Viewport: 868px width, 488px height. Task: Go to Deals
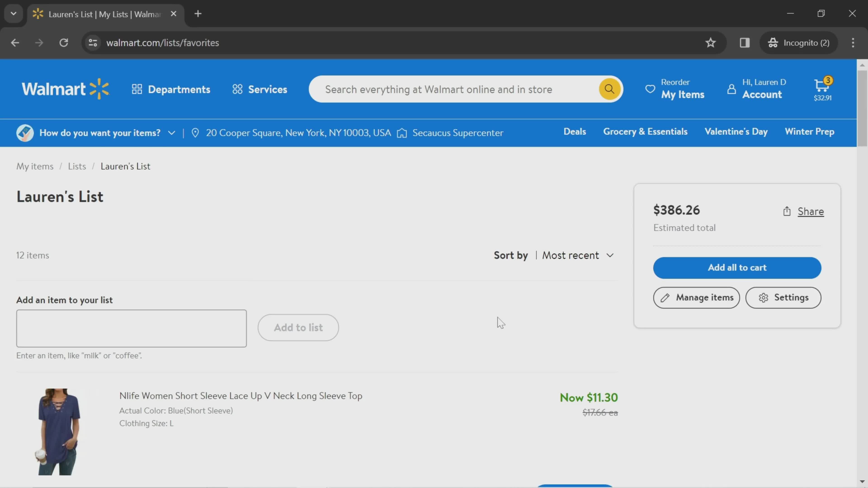(575, 132)
